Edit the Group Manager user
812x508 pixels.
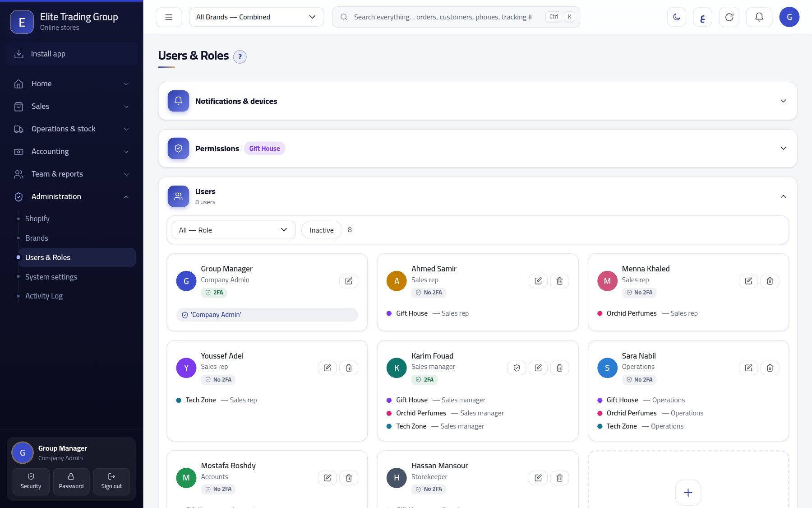coord(349,281)
